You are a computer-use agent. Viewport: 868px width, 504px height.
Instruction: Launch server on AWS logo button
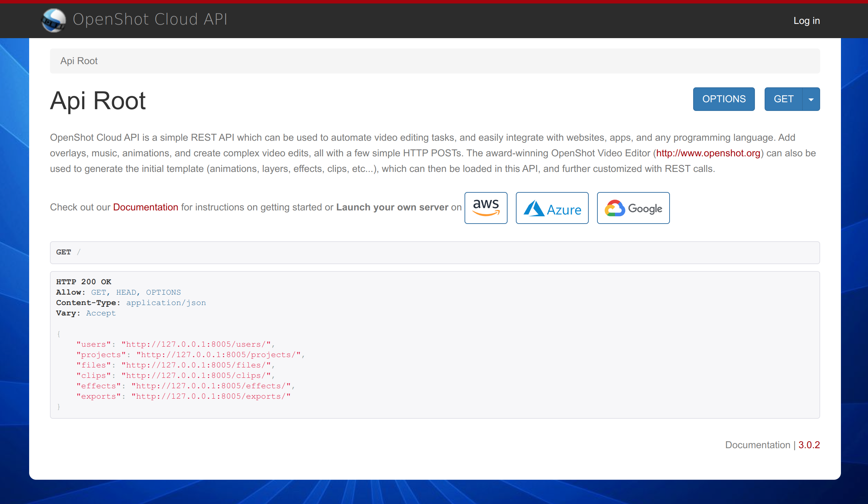486,208
